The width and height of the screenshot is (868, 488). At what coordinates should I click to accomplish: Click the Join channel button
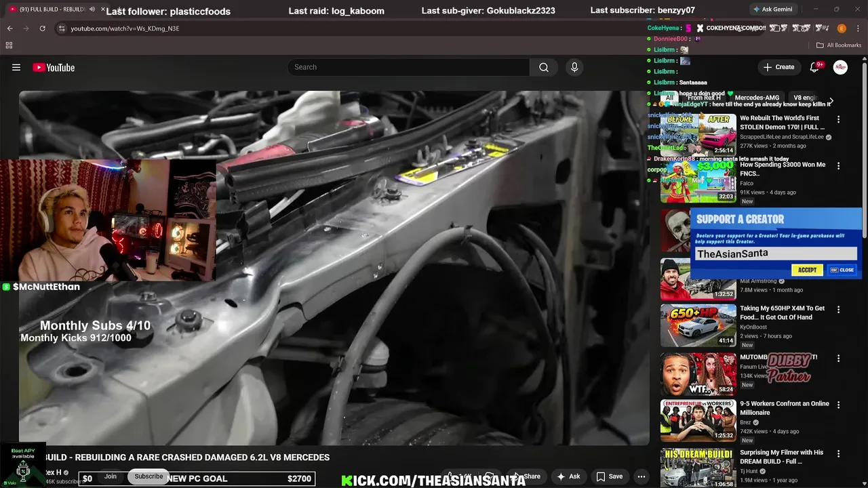pos(111,476)
